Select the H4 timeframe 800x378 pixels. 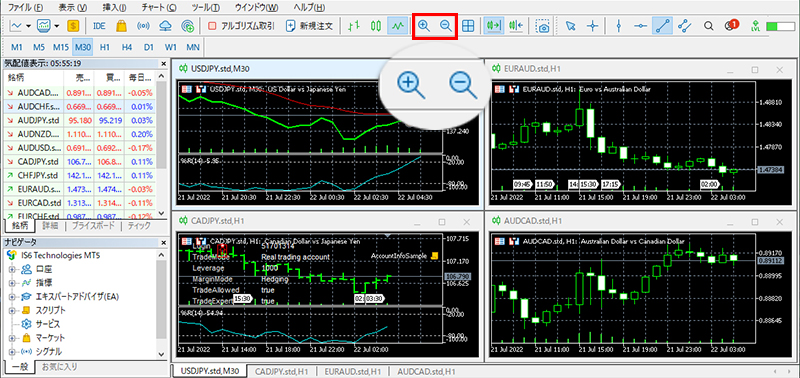tap(127, 47)
